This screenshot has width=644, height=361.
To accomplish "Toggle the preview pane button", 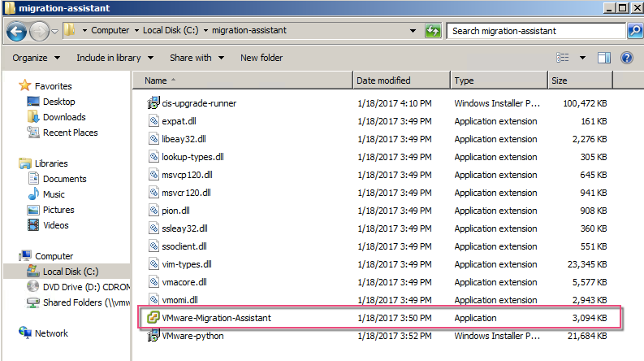I will coord(603,58).
